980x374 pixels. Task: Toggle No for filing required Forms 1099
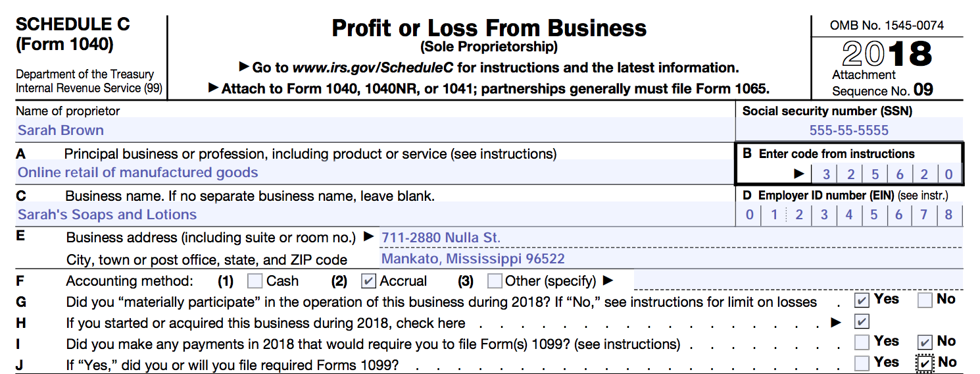click(925, 363)
